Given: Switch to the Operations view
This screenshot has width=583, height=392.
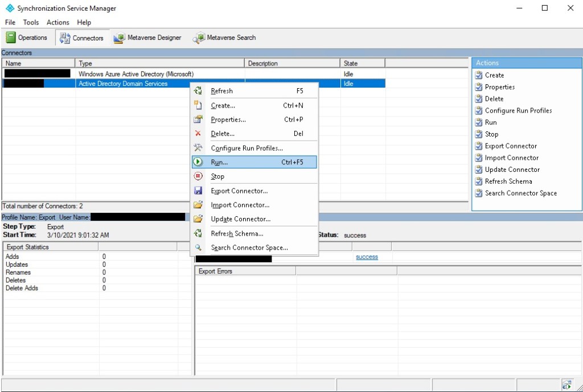Looking at the screenshot, I should click(27, 38).
